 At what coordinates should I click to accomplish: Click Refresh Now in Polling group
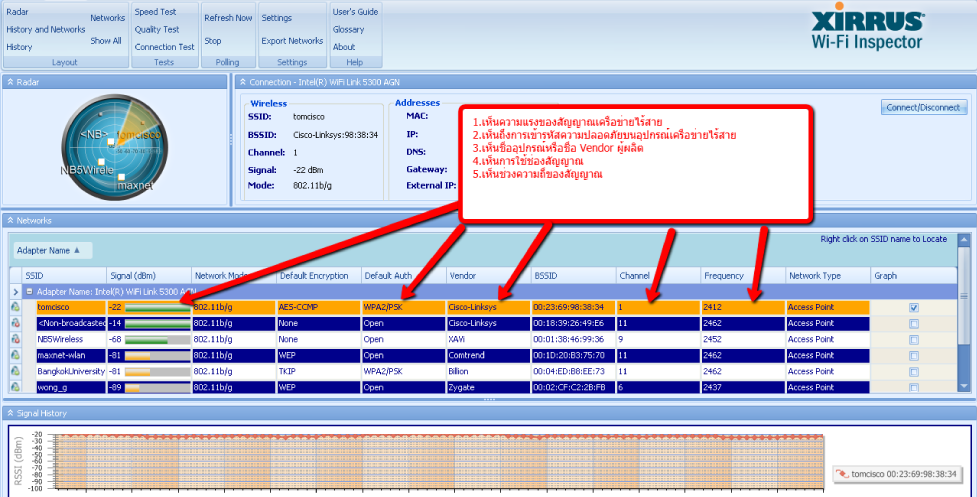pyautogui.click(x=228, y=18)
